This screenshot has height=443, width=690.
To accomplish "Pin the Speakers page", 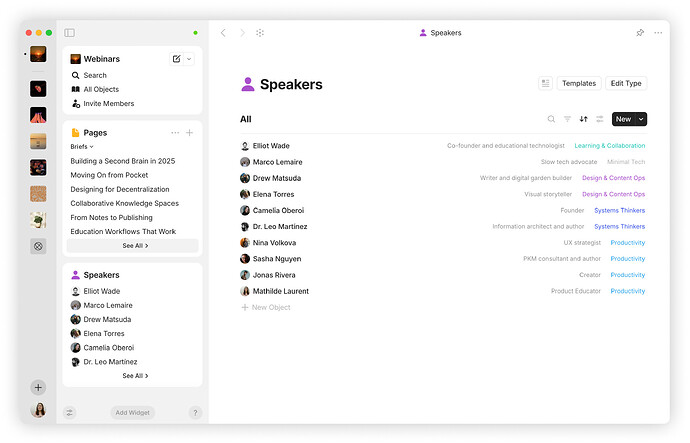I will [640, 33].
